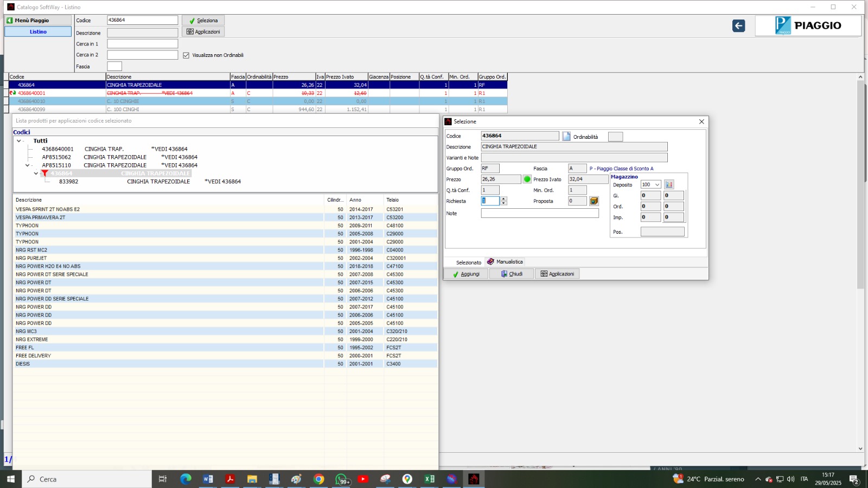Screen dimensions: 868x488
Task: Open Excel from the Windows taskbar
Action: [429, 479]
